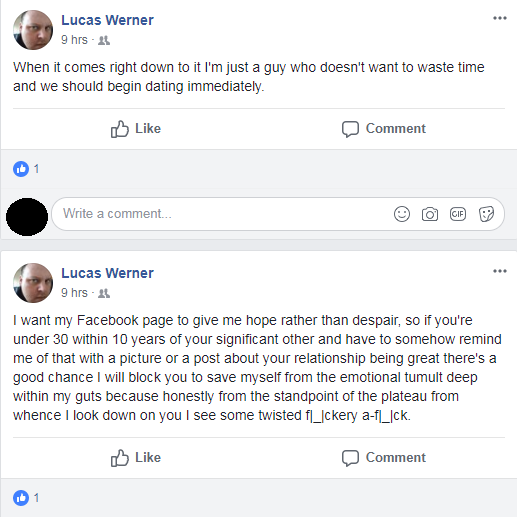This screenshot has width=517, height=517.
Task: Click the second post's profile picture
Action: click(x=33, y=283)
